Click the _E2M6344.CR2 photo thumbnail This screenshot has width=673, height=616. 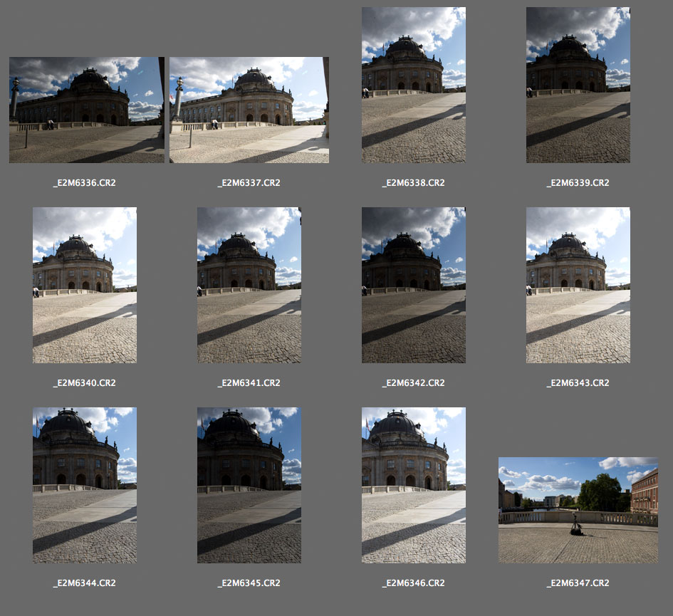[x=85, y=485]
